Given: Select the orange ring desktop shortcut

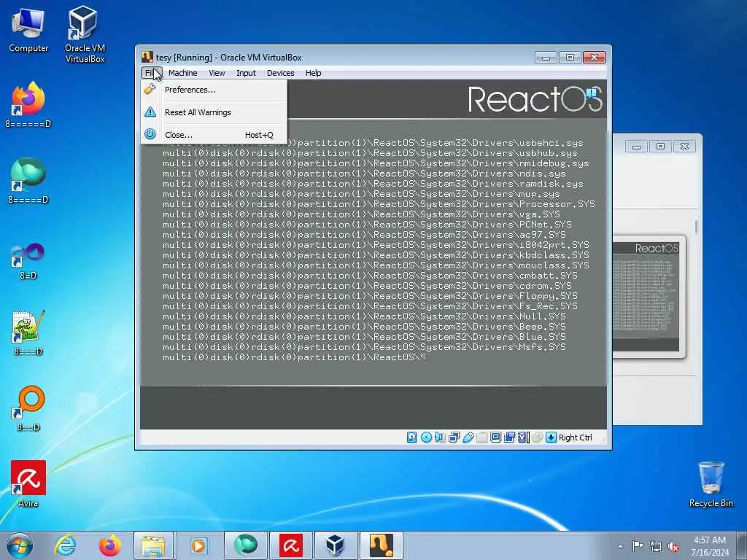Looking at the screenshot, I should [x=28, y=408].
